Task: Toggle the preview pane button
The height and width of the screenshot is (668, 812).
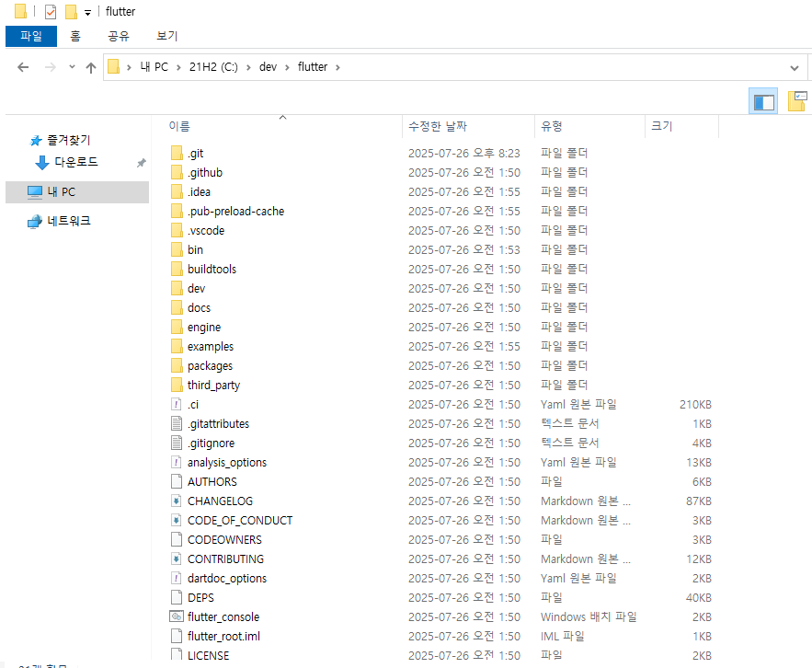Action: 763,101
